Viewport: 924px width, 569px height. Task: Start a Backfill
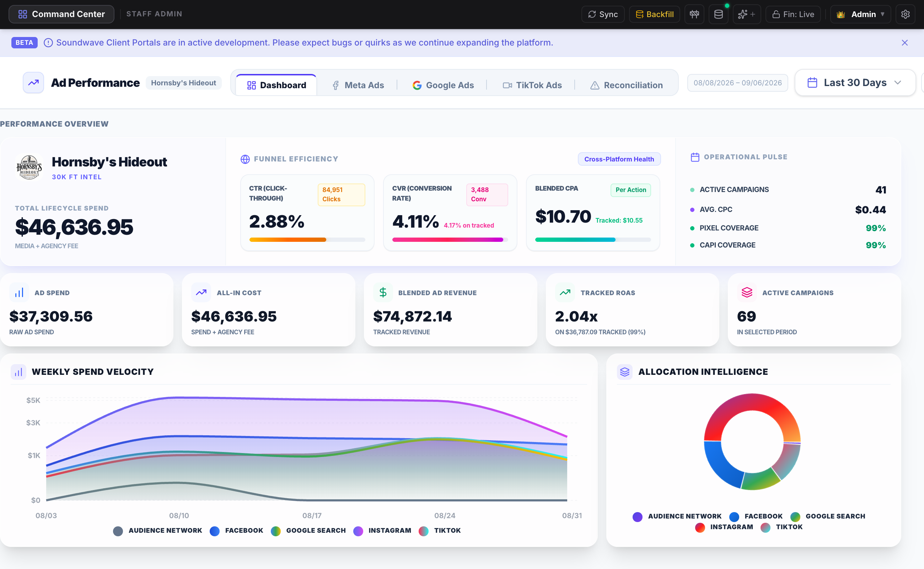[654, 14]
